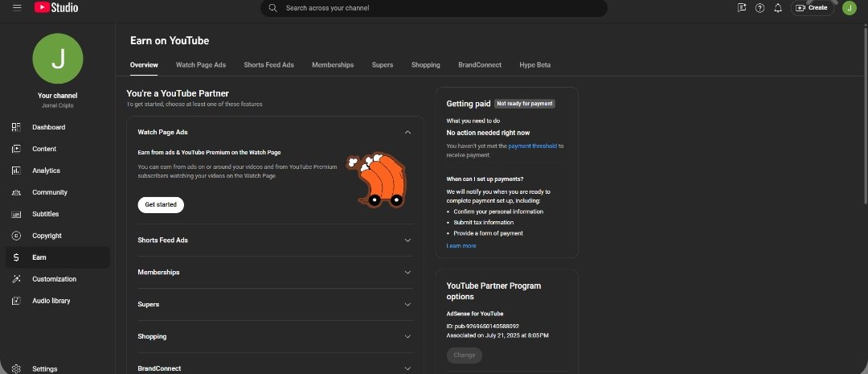Expand the Shorts Feed Ads section
Viewport: 868px width, 374px height.
407,240
